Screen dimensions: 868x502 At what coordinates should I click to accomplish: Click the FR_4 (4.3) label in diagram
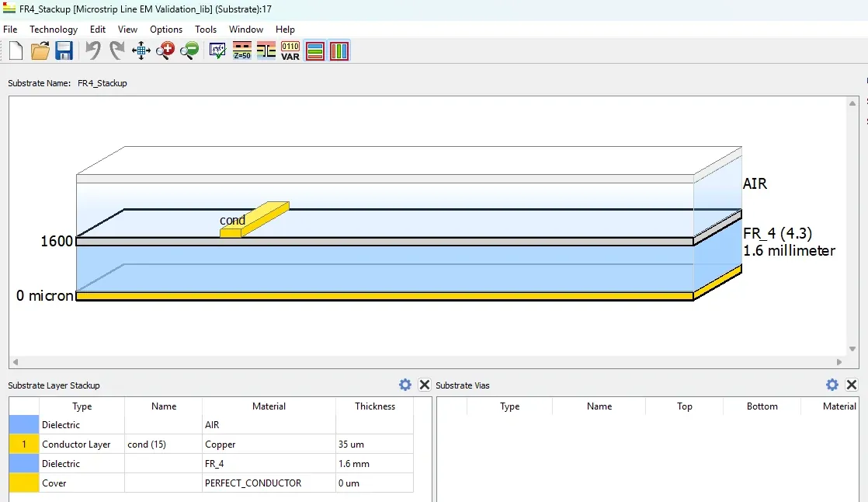coord(777,233)
